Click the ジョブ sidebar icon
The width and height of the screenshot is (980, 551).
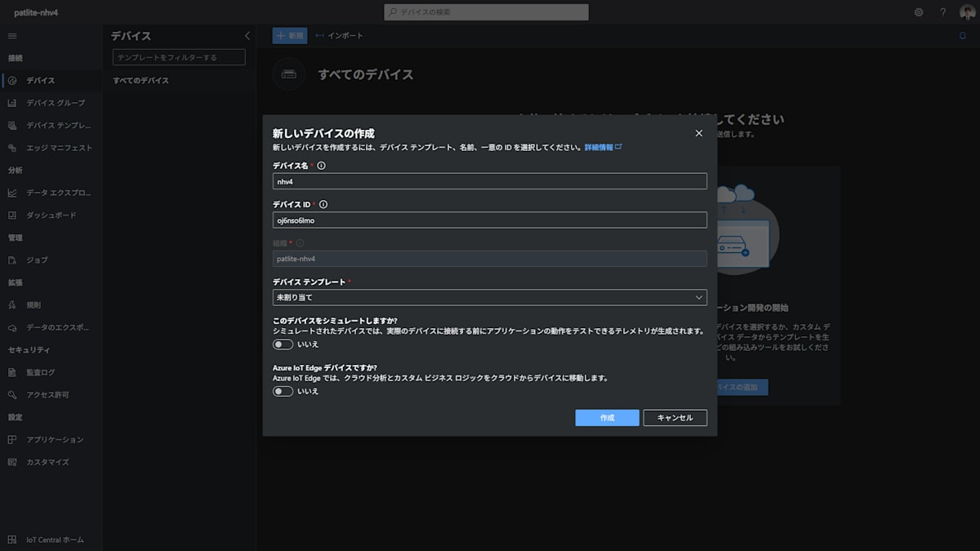[12, 260]
